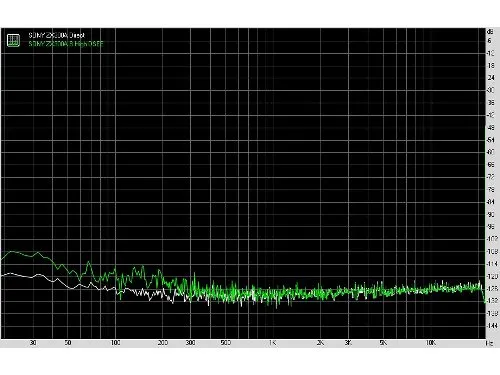Image resolution: width=500 pixels, height=375 pixels.
Task: Click the 300 Hz frequency axis label
Action: 190,343
